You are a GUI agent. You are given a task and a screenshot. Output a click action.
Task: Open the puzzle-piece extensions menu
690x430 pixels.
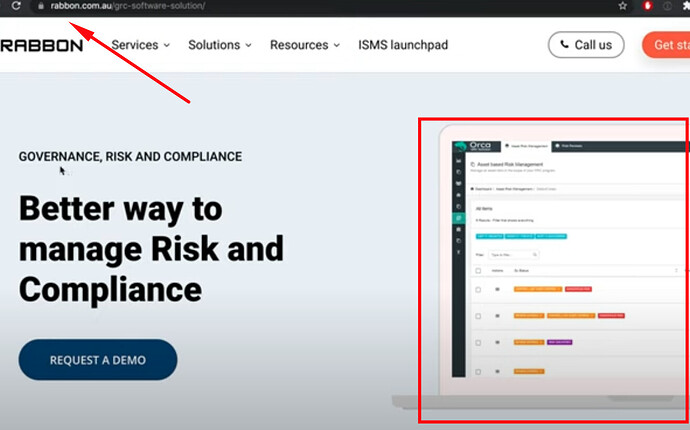[686, 6]
